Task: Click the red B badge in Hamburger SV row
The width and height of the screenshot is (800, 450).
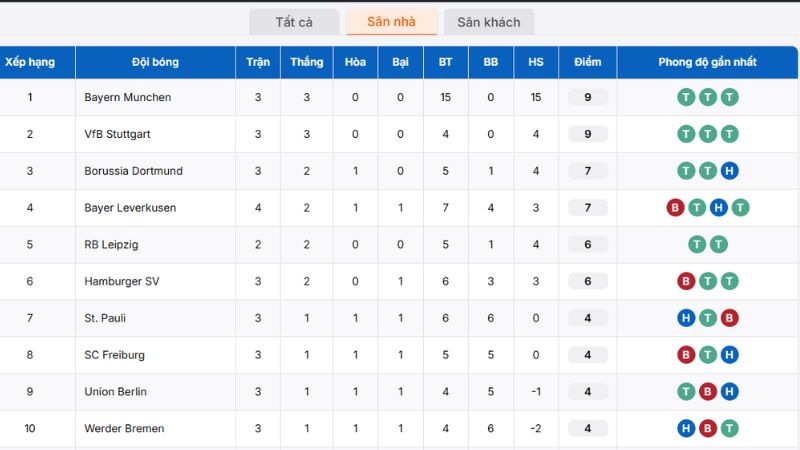Action: 686,281
